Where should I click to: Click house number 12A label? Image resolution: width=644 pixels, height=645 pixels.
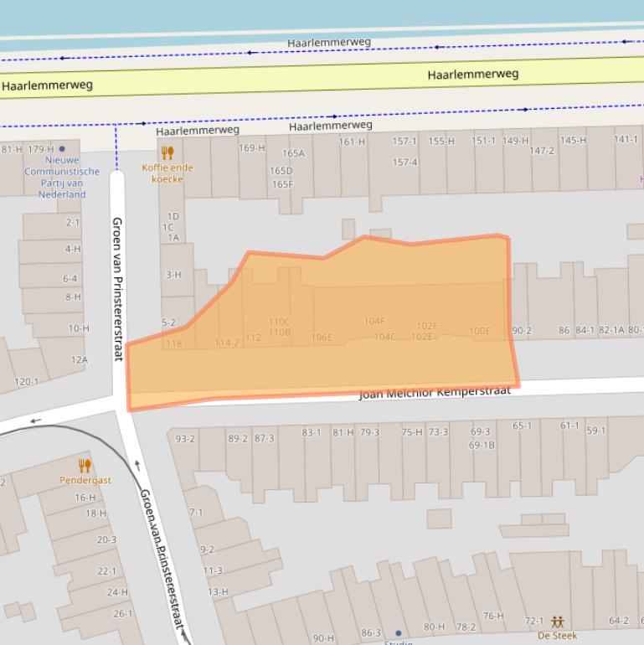(x=79, y=360)
